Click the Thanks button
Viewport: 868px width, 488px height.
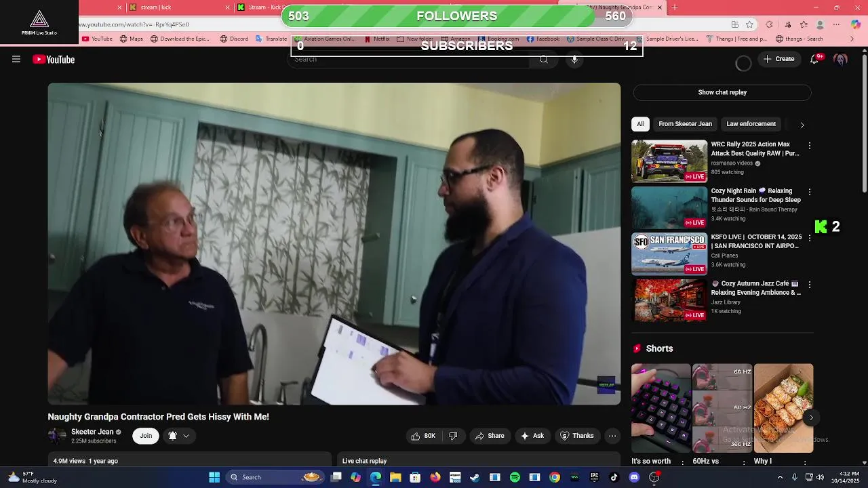(577, 436)
